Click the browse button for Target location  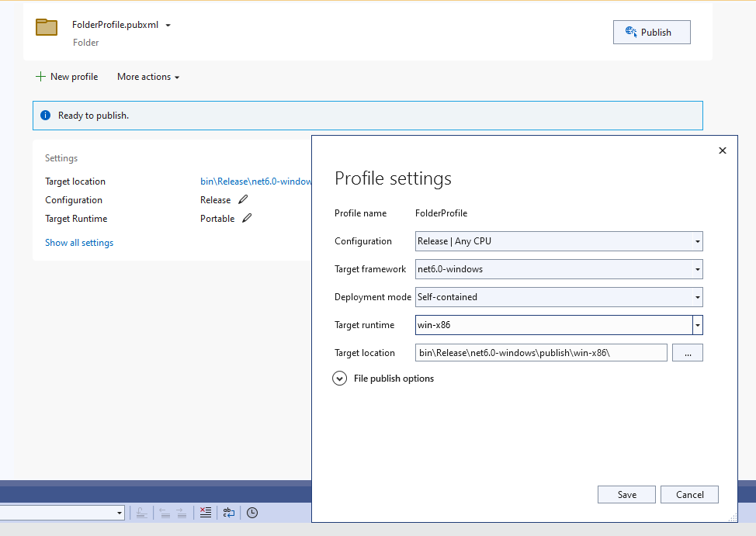point(687,352)
